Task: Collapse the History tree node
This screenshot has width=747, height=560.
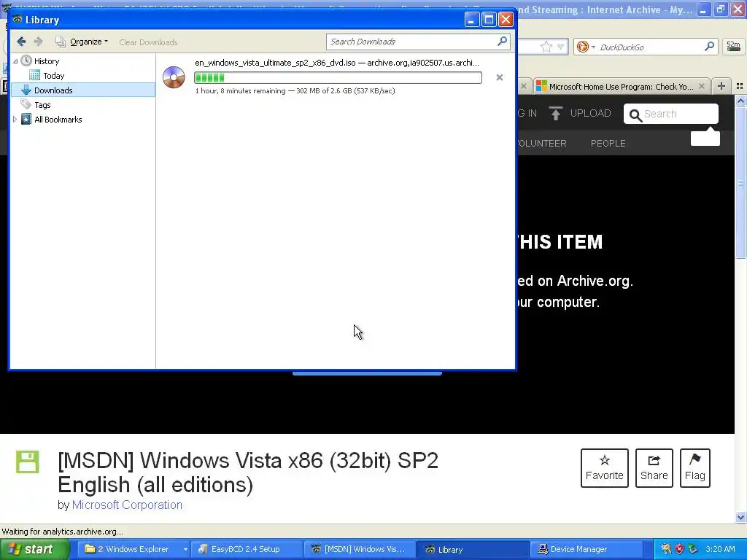Action: [15, 61]
